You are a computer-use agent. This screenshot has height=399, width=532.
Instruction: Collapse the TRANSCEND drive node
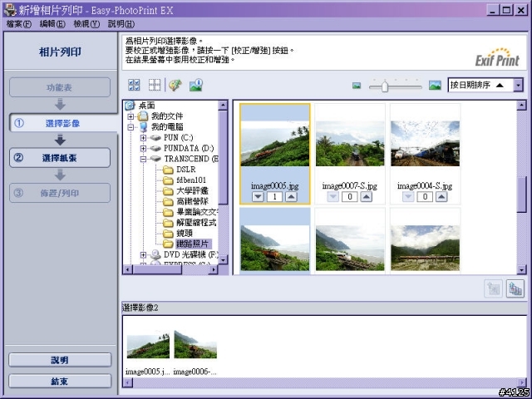143,159
